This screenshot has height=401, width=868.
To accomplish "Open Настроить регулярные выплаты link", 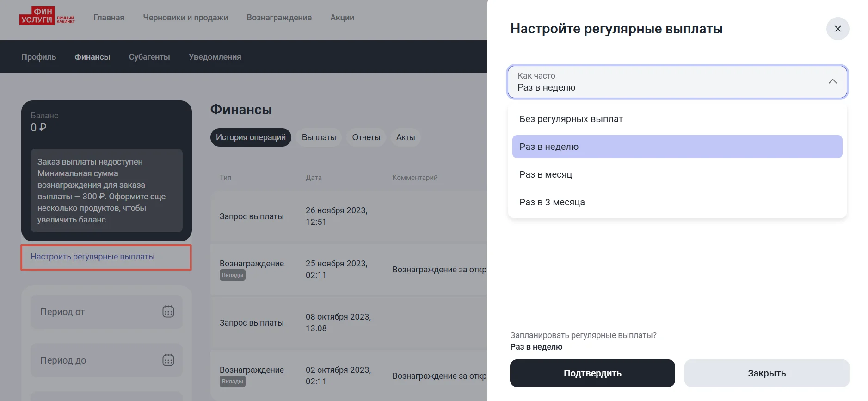I will (92, 257).
